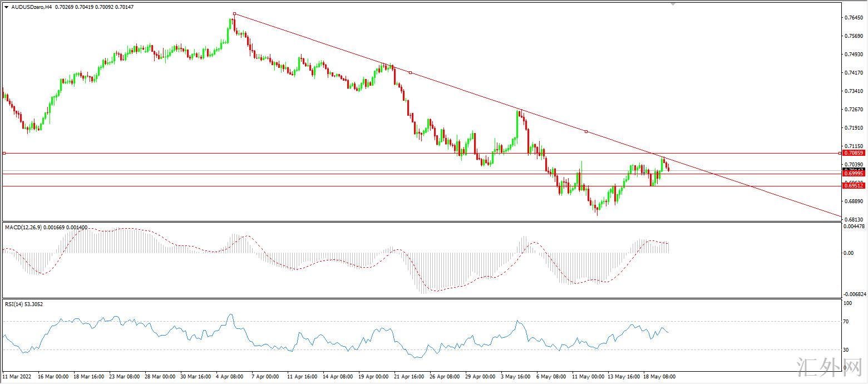Click the 6 May 08:00 time label
The image size is (868, 384).
551,377
